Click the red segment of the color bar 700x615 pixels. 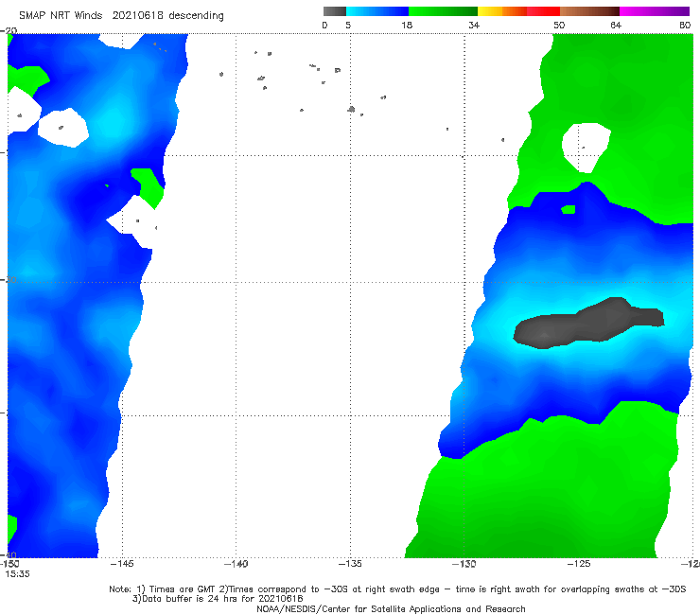(543, 11)
